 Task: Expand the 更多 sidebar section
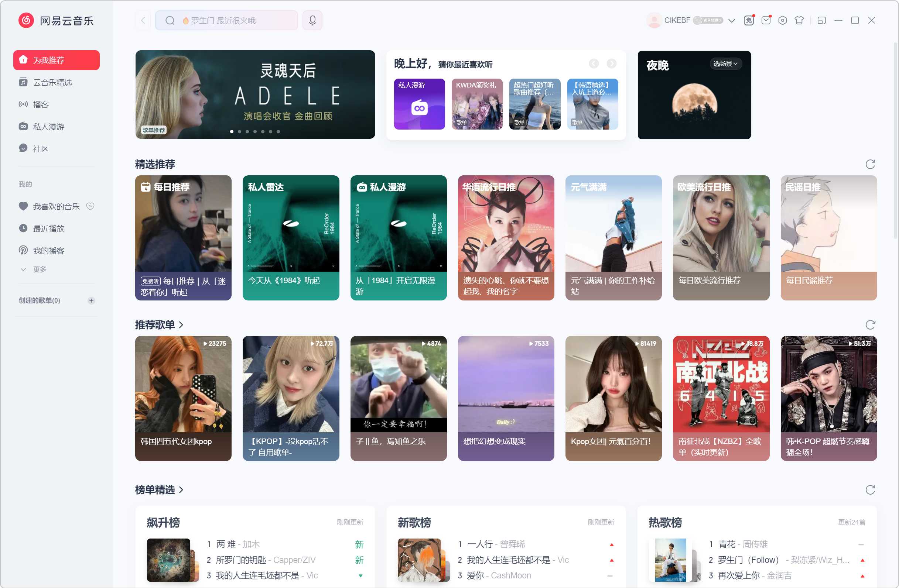(x=33, y=269)
